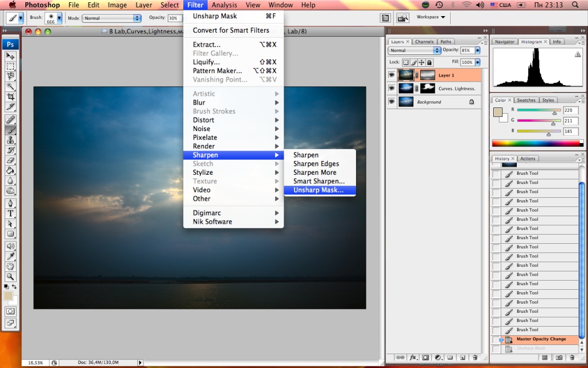588x368 pixels.
Task: Choose Smart Sharpen... from the submenu
Action: pos(319,181)
